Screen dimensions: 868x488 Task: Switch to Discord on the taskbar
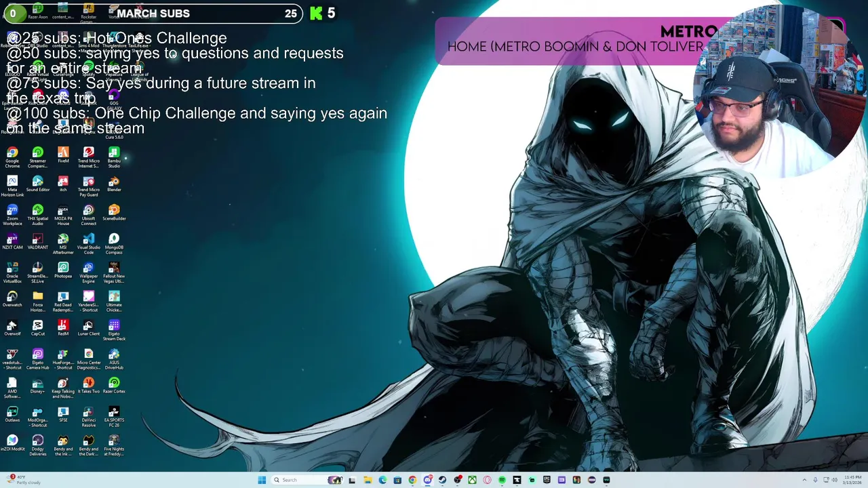[x=427, y=480]
